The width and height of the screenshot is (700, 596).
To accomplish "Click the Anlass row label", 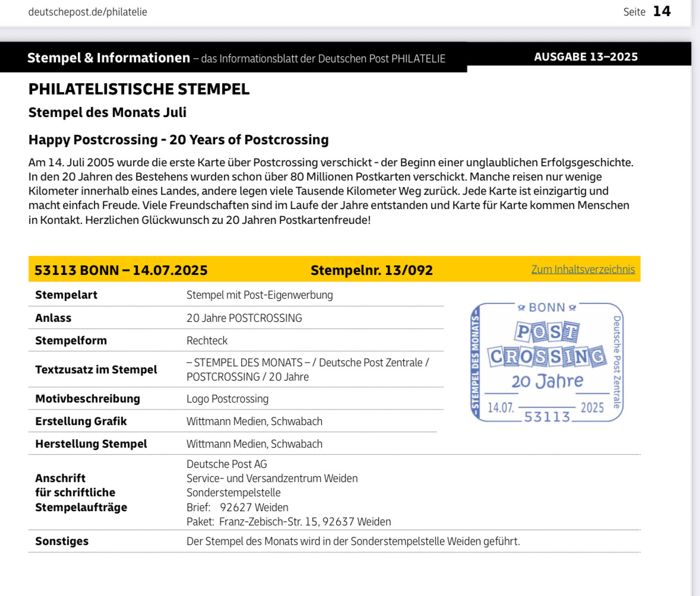I will 53,318.
